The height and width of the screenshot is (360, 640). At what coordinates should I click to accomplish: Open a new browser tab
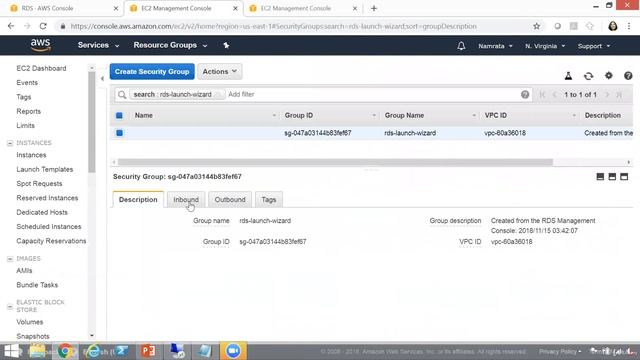tap(373, 8)
